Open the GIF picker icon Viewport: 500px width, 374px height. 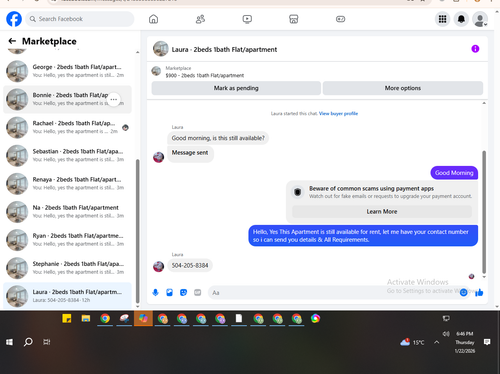coord(198,293)
